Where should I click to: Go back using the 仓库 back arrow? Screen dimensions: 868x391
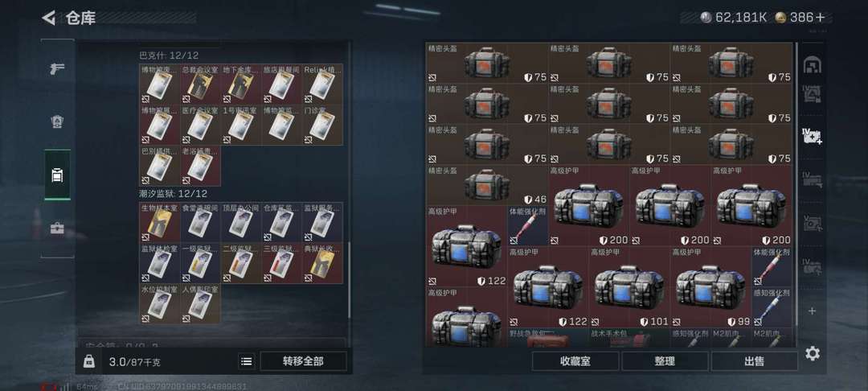click(x=49, y=18)
